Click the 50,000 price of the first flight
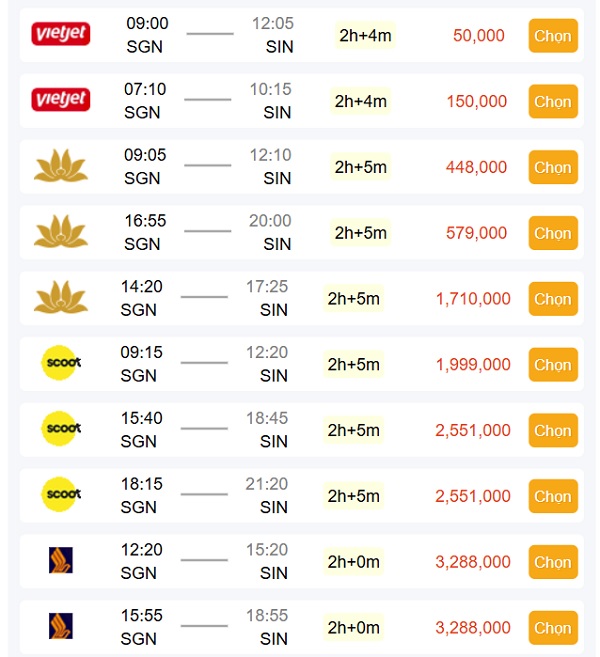The image size is (600, 657). pos(479,35)
